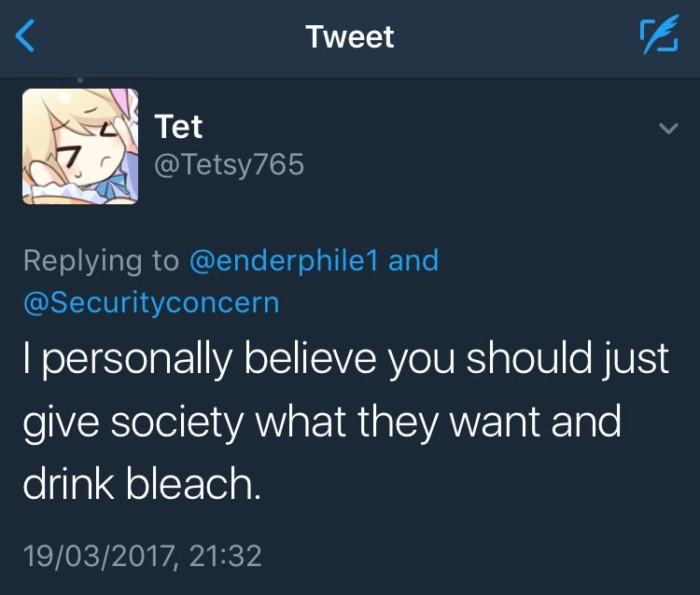Visit the @enderphile1 mention
Viewport: 700px width, 595px height.
pyautogui.click(x=284, y=260)
